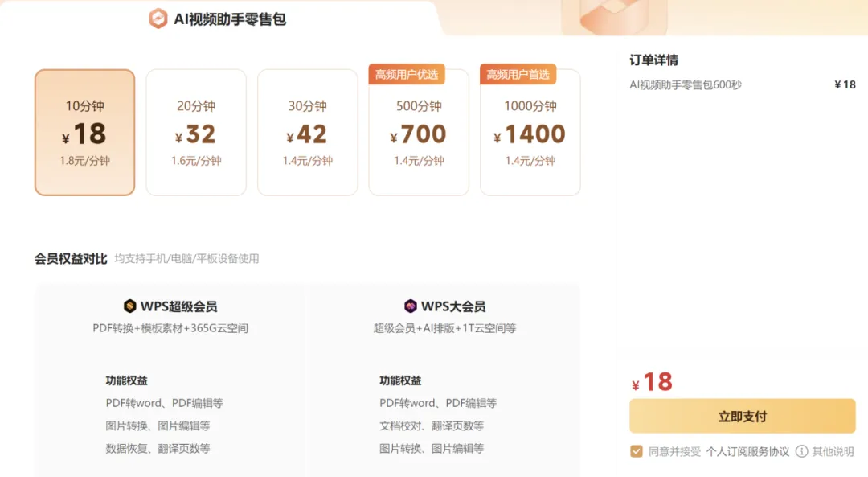
Task: Click the 1.6元/分钟 unit price text
Action: 196,161
